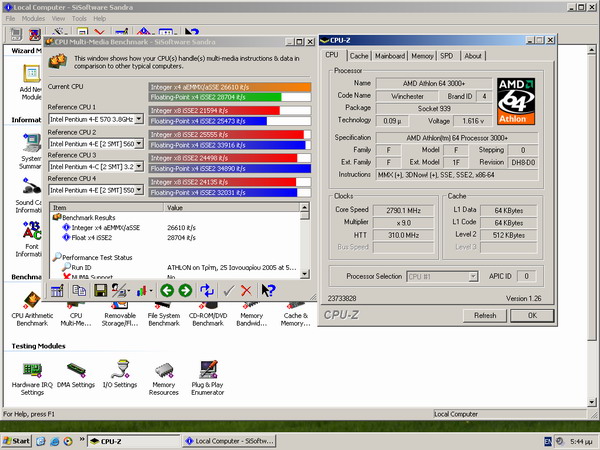Go forward with the green right arrow

click(x=185, y=291)
